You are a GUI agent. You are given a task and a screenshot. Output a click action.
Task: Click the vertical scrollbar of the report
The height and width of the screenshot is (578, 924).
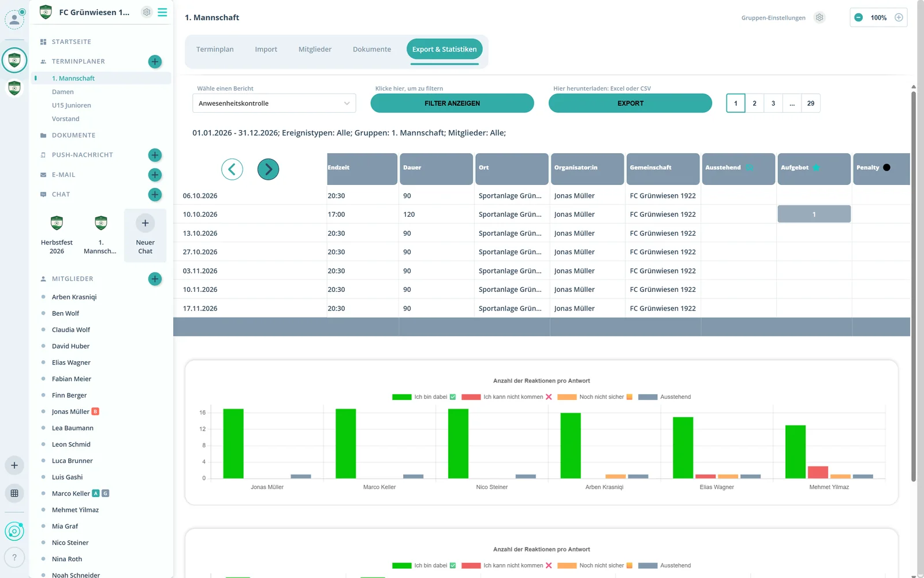[x=914, y=286]
